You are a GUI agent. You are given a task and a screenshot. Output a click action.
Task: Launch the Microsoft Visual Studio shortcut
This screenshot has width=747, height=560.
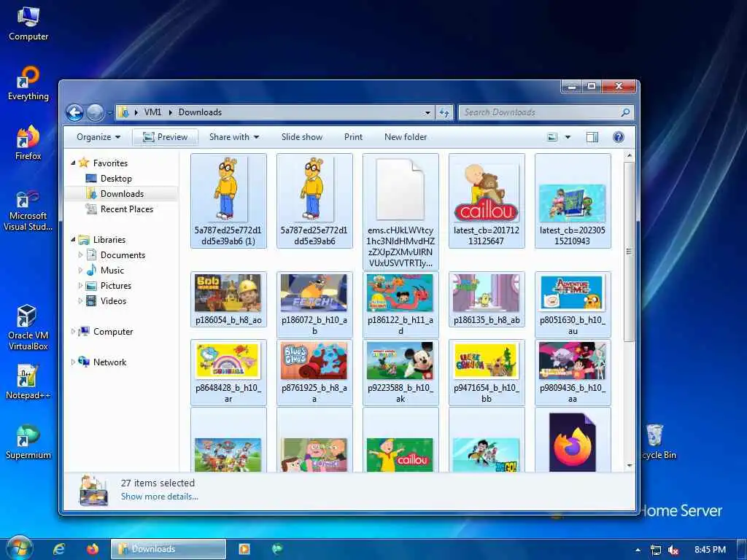coord(28,210)
